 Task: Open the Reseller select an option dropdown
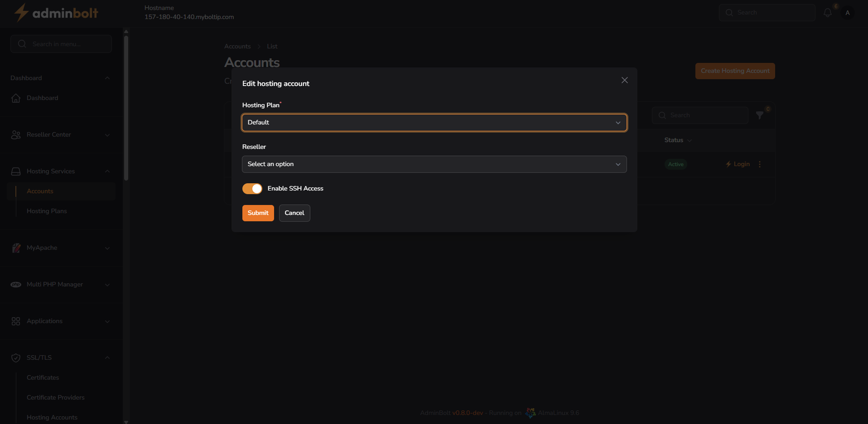click(434, 164)
